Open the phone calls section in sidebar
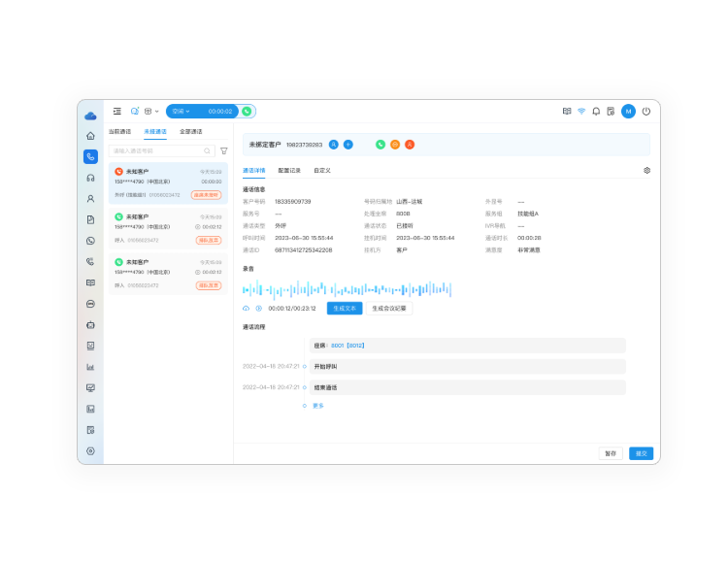Image resolution: width=728 pixels, height=563 pixels. tap(90, 156)
